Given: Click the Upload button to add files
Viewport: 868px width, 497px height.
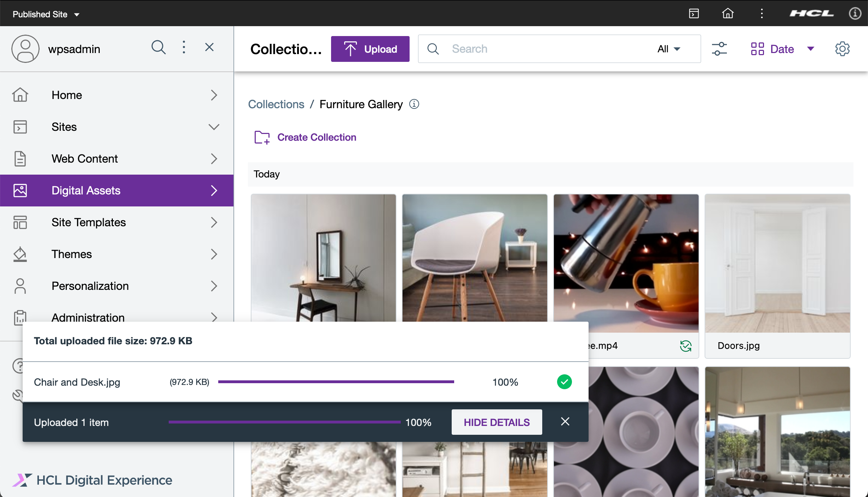Looking at the screenshot, I should (370, 49).
